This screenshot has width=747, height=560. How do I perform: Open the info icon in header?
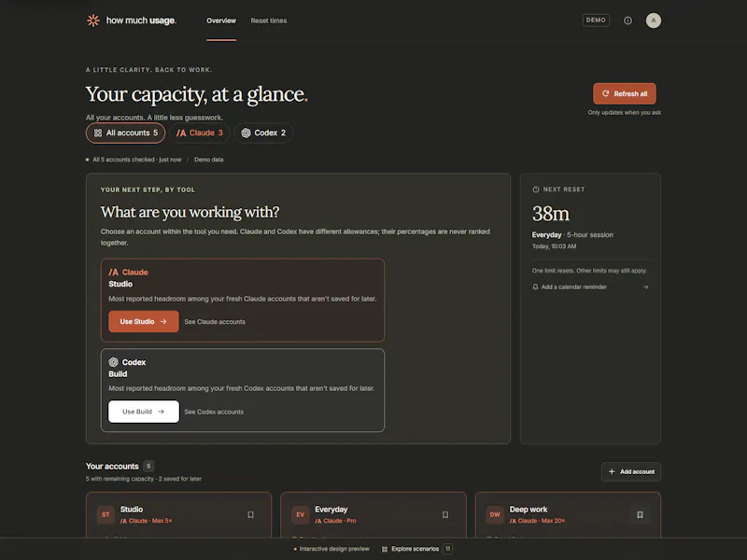point(627,21)
